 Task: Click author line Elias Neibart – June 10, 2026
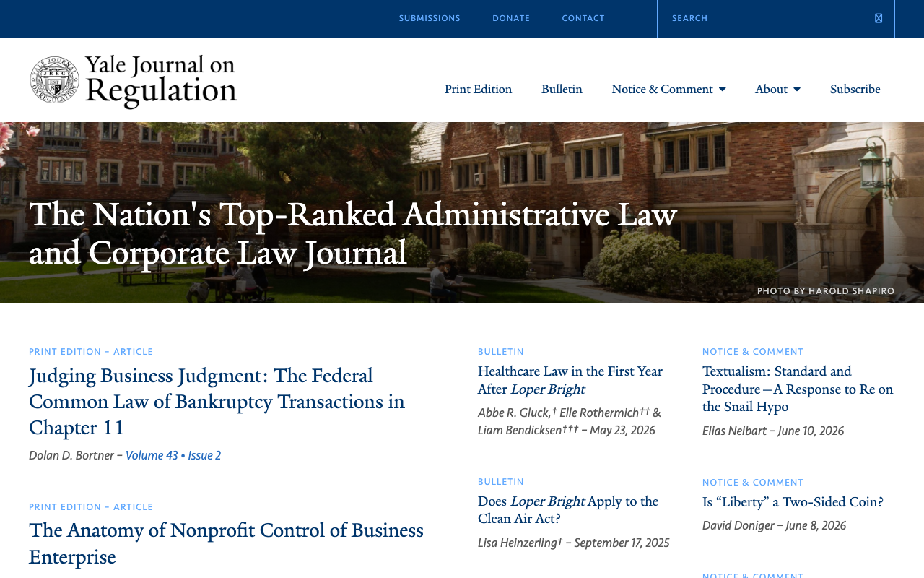(773, 431)
